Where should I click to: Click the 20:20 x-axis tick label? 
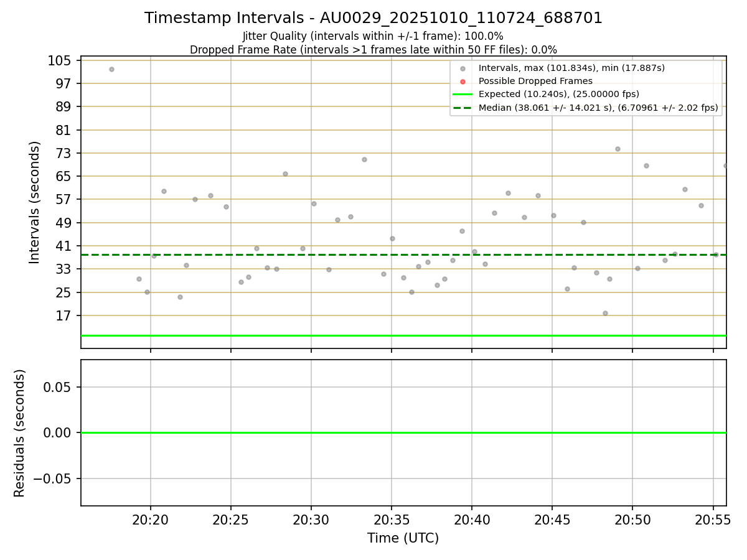pos(150,521)
